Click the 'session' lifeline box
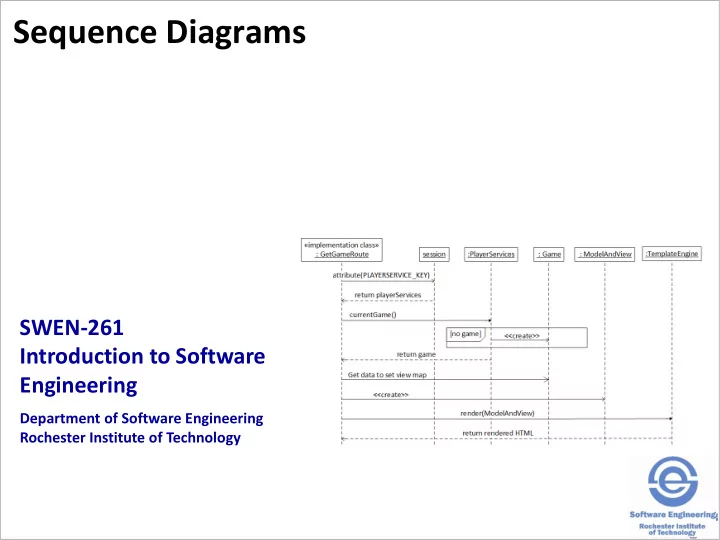Viewport: 720px width, 540px height. click(434, 254)
